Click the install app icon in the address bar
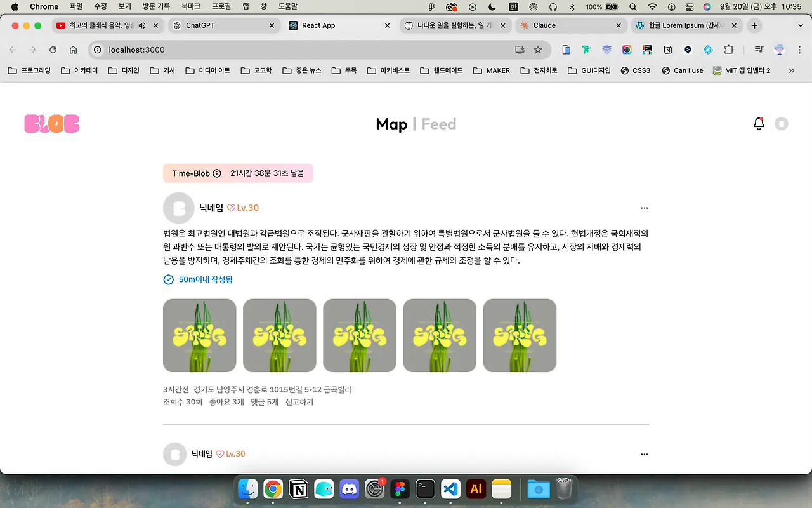Viewport: 812px width, 508px height. pyautogui.click(x=520, y=50)
